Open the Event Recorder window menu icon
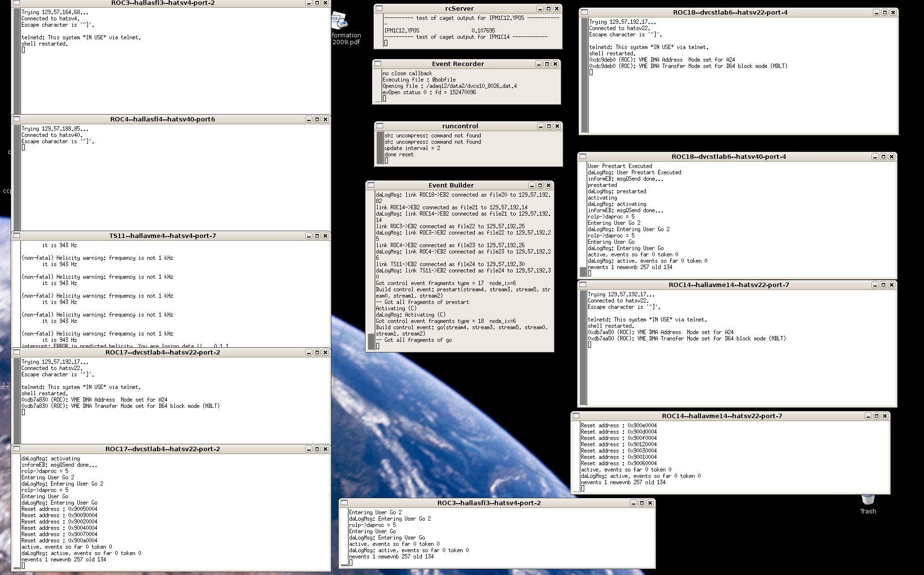The height and width of the screenshot is (575, 924). pyautogui.click(x=378, y=64)
